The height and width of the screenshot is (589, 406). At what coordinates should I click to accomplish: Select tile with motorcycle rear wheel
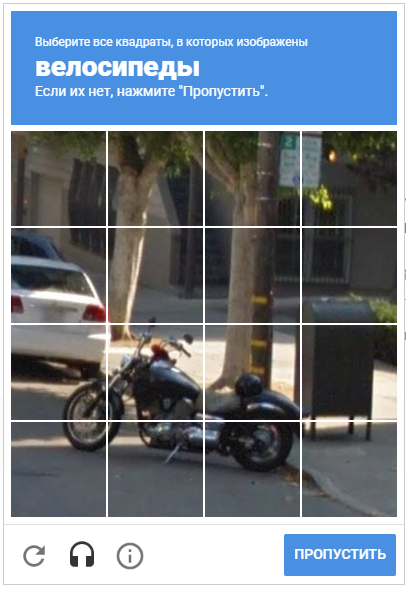(252, 469)
